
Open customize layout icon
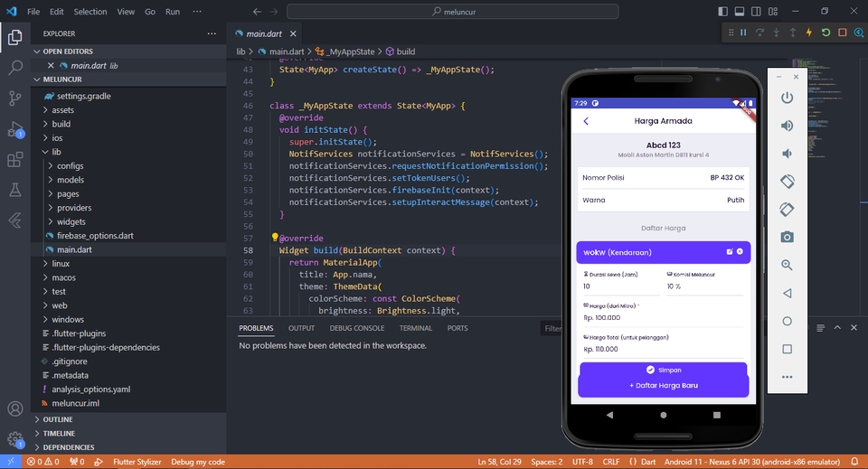[773, 11]
